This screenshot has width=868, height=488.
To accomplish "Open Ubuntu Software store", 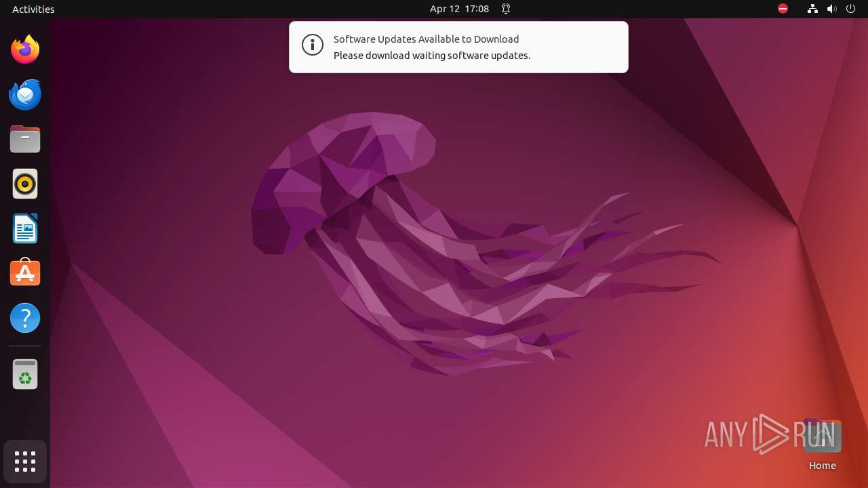I will coord(25,273).
